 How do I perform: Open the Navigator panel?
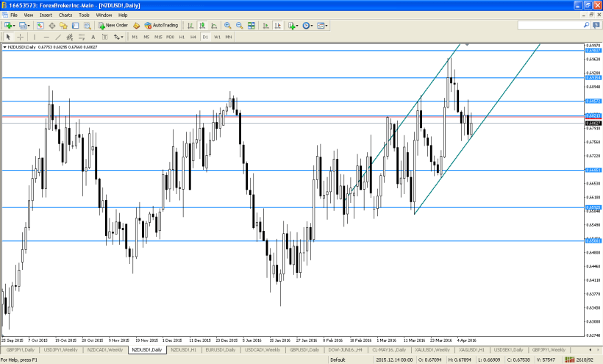[x=63, y=25]
